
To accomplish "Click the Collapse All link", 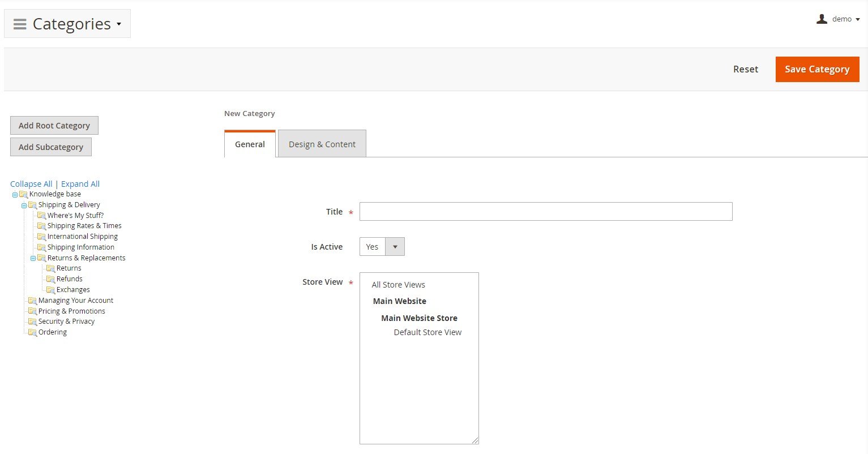I will point(31,184).
